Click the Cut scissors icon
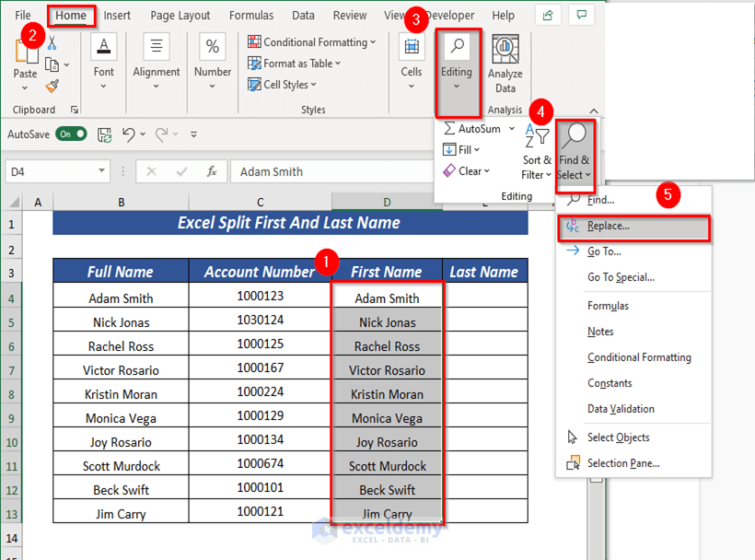Screen dimensions: 755x560 52,43
